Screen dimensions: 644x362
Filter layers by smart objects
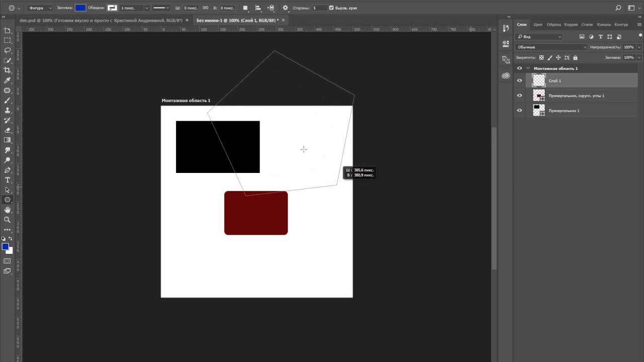point(619,37)
